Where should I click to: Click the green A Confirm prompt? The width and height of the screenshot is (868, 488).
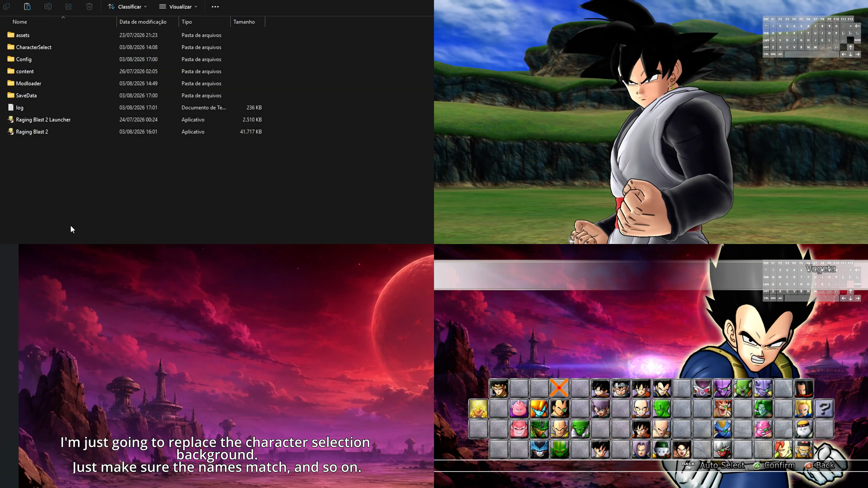click(774, 465)
